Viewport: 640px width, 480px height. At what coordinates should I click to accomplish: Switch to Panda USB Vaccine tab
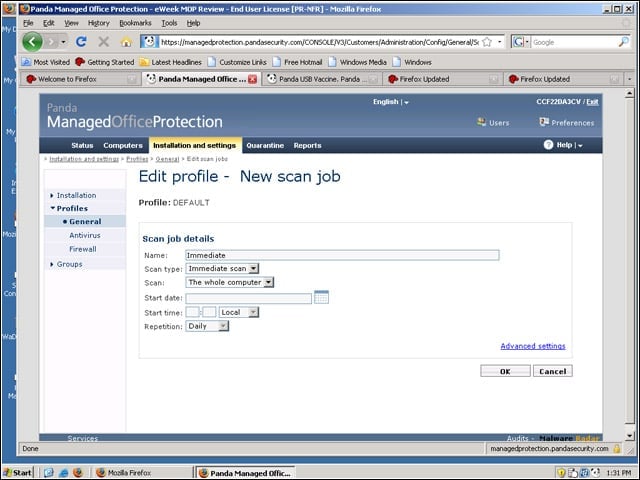322,79
